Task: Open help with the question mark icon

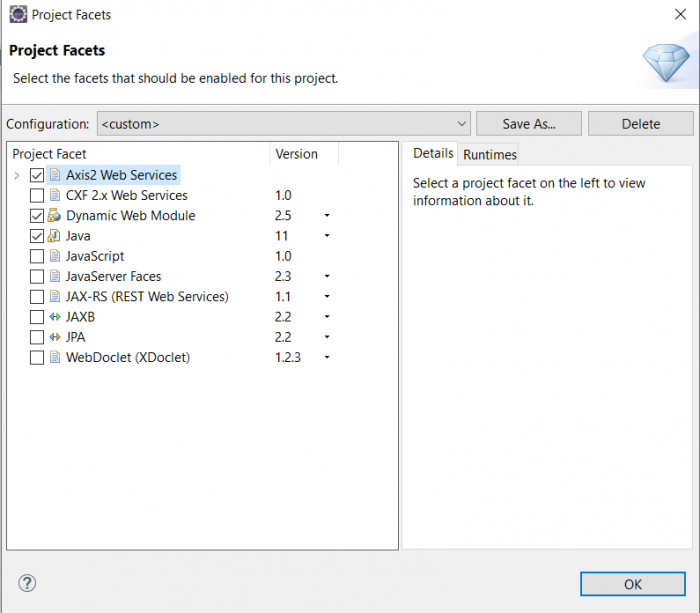Action: (27, 583)
